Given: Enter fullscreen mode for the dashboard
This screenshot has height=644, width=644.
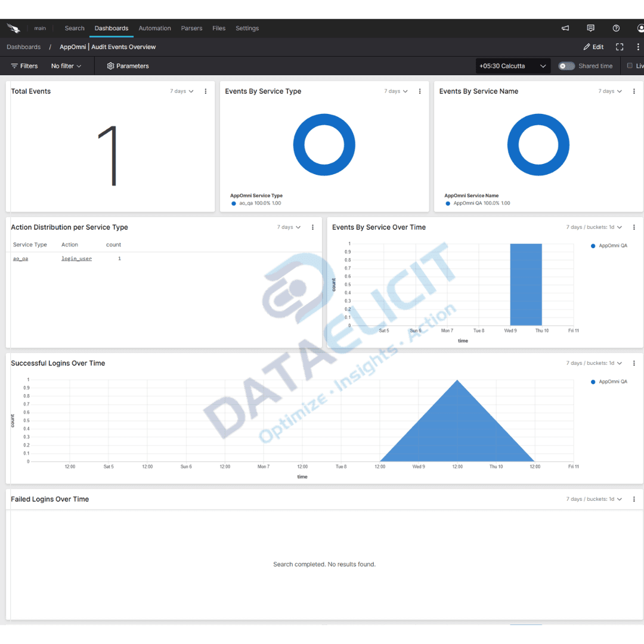Looking at the screenshot, I should tap(620, 47).
